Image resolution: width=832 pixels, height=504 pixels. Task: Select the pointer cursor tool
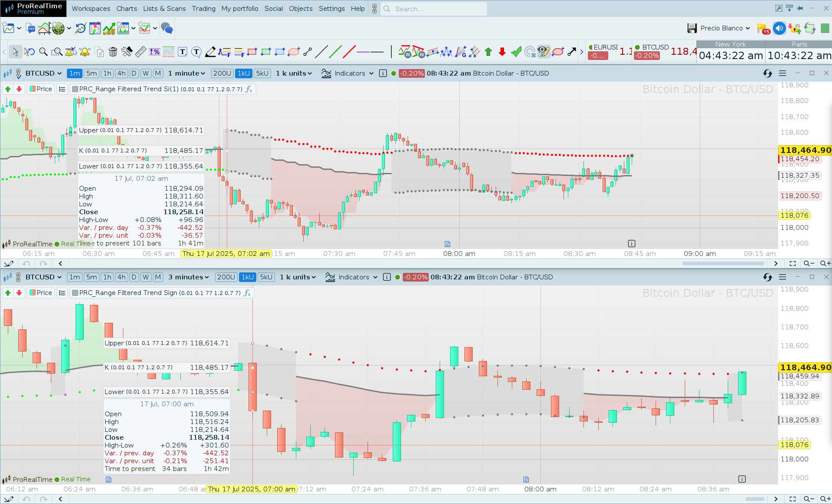click(x=15, y=52)
